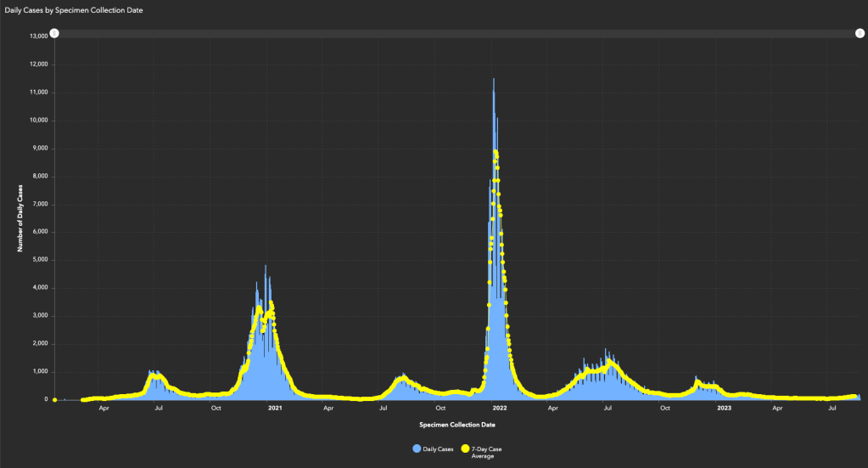Click the yellow 7-Day Case Average legend marker
Image resolution: width=868 pixels, height=468 pixels.
pos(464,448)
